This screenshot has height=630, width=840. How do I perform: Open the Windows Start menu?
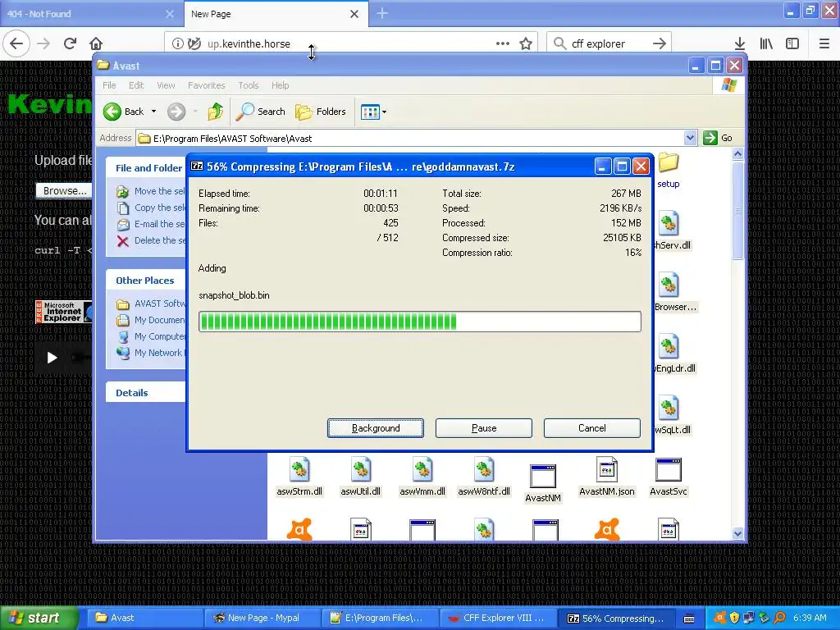39,618
